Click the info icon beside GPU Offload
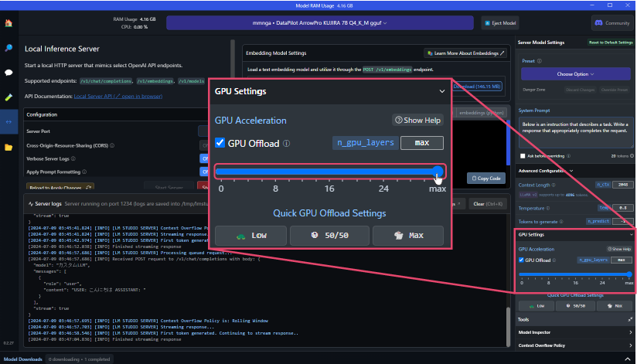 tap(286, 143)
